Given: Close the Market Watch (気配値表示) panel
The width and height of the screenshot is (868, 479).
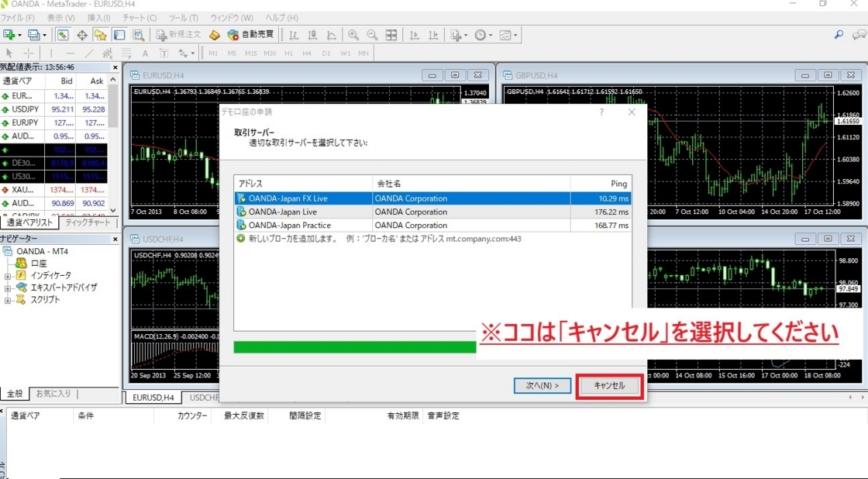Looking at the screenshot, I should pyautogui.click(x=115, y=67).
